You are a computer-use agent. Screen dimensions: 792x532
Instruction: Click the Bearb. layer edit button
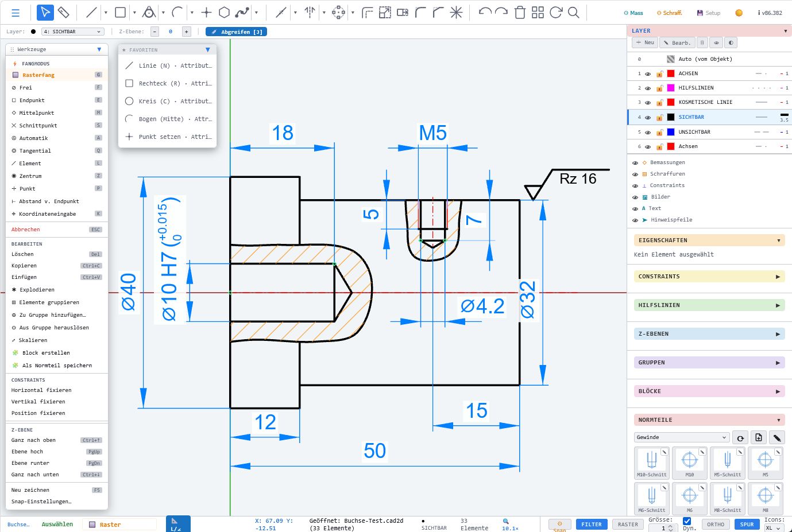click(x=677, y=42)
